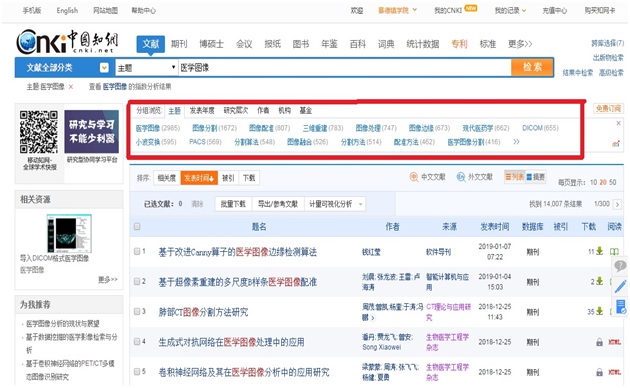
Task: Open HTML reading for row 5
Action: click(x=614, y=372)
